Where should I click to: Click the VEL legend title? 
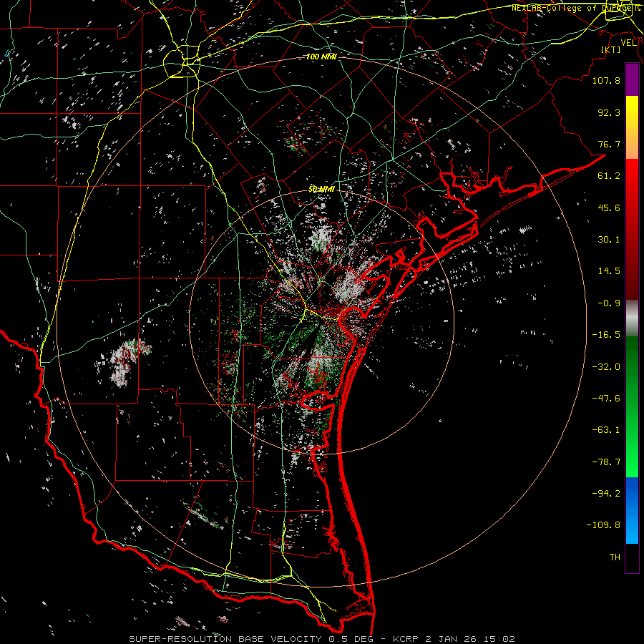click(x=628, y=43)
